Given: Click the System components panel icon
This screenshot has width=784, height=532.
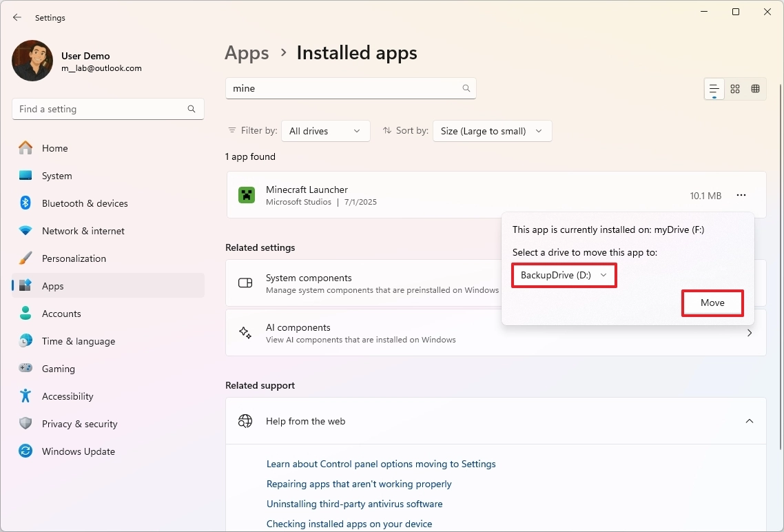Looking at the screenshot, I should (x=245, y=283).
